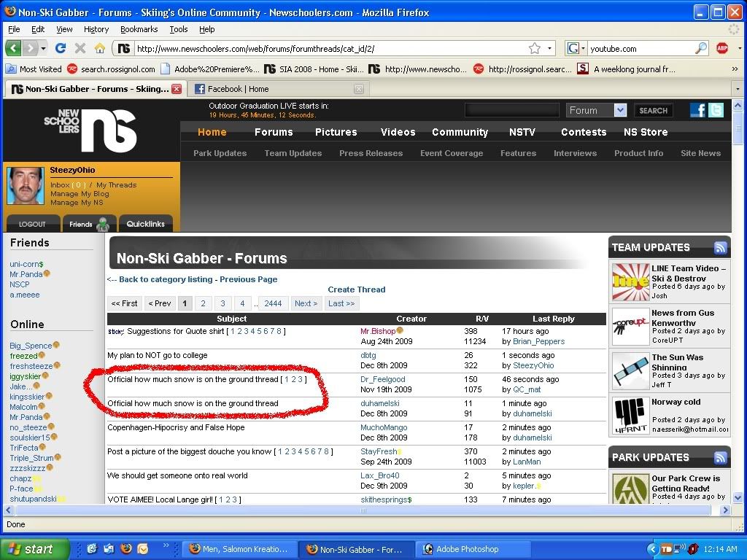The height and width of the screenshot is (560, 747).
Task: Expand the Forum search category dropdown
Action: pyautogui.click(x=620, y=110)
